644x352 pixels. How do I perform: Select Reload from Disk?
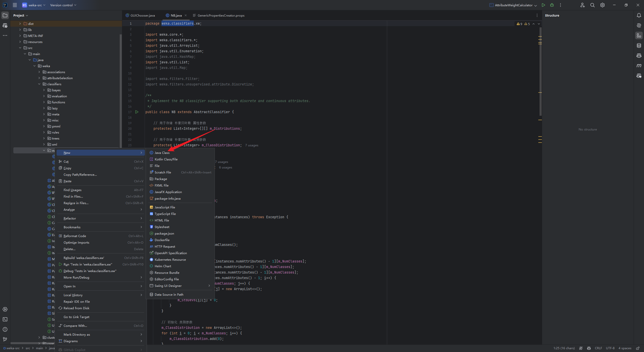[101, 308]
